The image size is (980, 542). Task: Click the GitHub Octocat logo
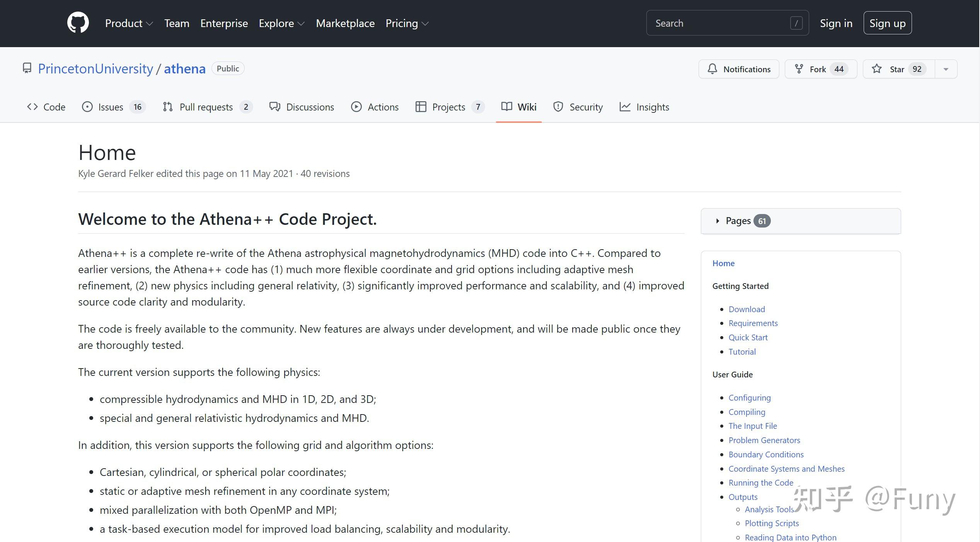point(78,23)
